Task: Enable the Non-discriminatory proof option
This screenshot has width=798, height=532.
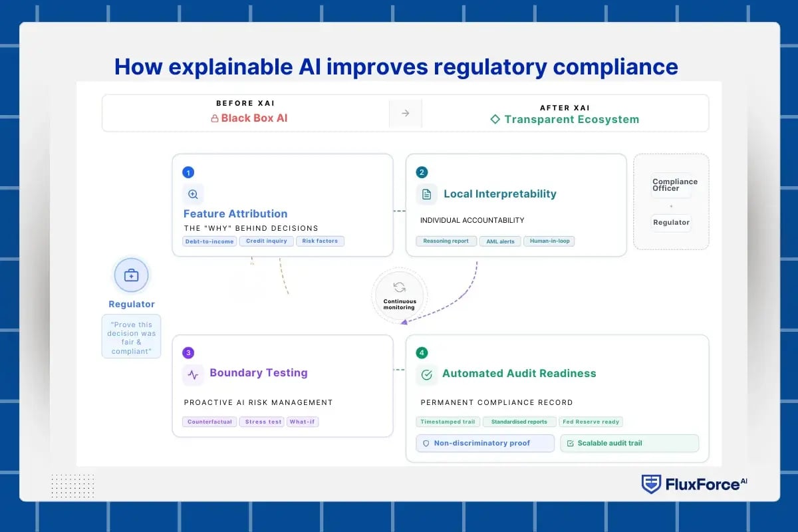Action: pos(484,443)
